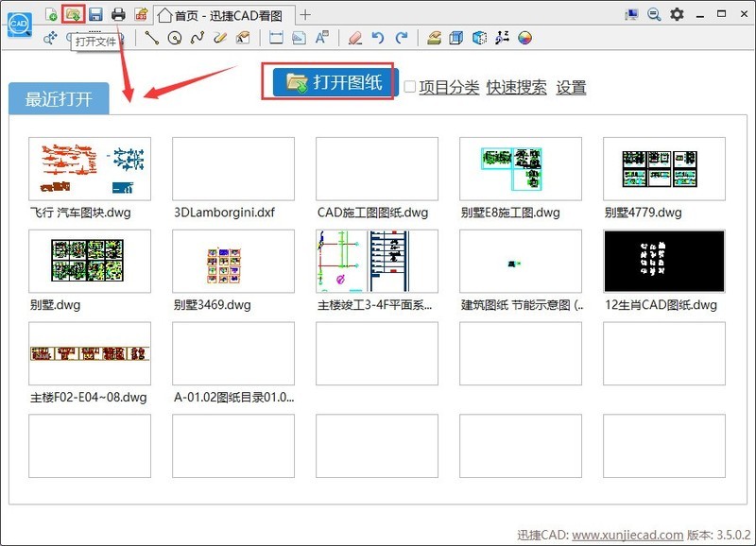Click the magnifier search icon at top right
The height and width of the screenshot is (546, 756).
tap(653, 14)
